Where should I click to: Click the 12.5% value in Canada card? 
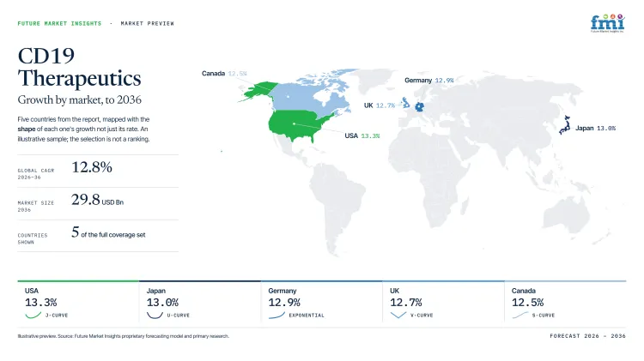[527, 303]
